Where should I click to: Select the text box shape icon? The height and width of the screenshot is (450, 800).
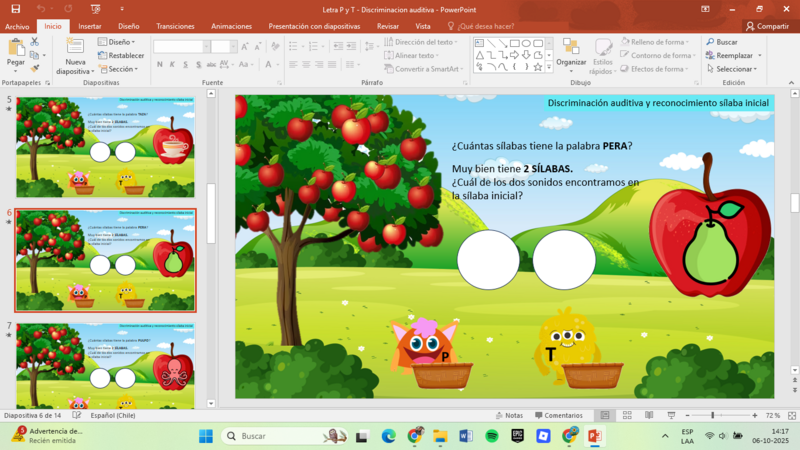480,43
